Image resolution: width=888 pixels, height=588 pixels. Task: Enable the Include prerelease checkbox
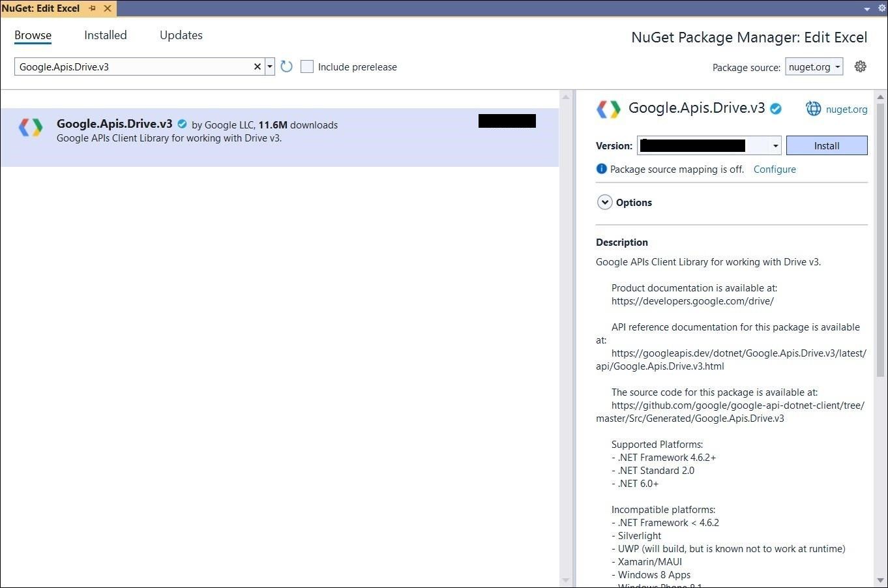coord(307,66)
